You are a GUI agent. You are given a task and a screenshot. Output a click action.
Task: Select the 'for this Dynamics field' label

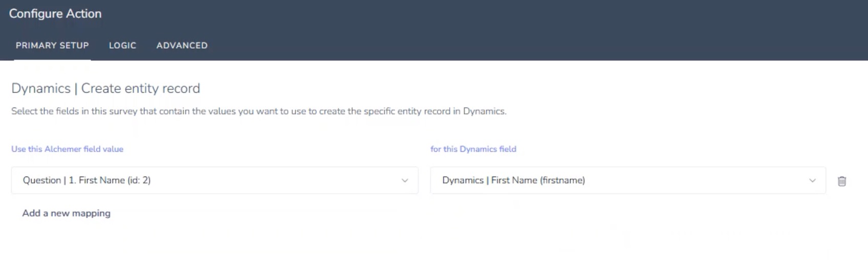pyautogui.click(x=473, y=149)
